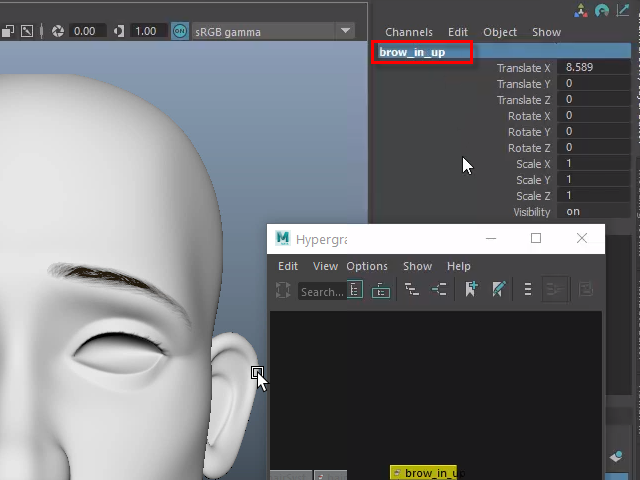Click the Visibility value 'on'
The image size is (640, 480).
[x=593, y=211]
